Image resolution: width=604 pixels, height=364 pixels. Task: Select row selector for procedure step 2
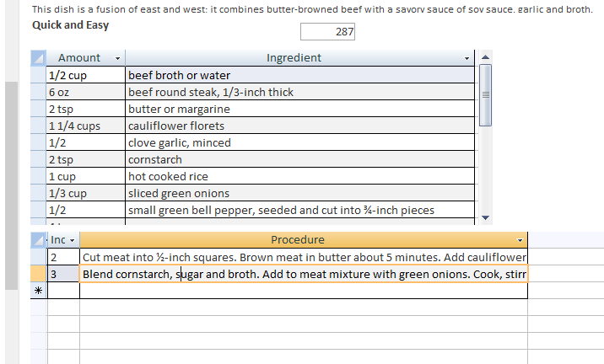(x=38, y=257)
